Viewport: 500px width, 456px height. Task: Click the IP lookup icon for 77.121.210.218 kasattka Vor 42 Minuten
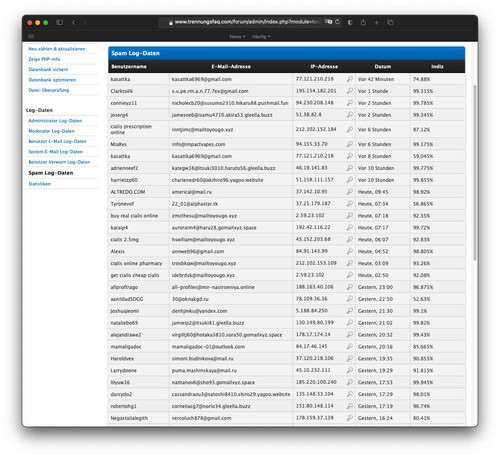point(350,79)
